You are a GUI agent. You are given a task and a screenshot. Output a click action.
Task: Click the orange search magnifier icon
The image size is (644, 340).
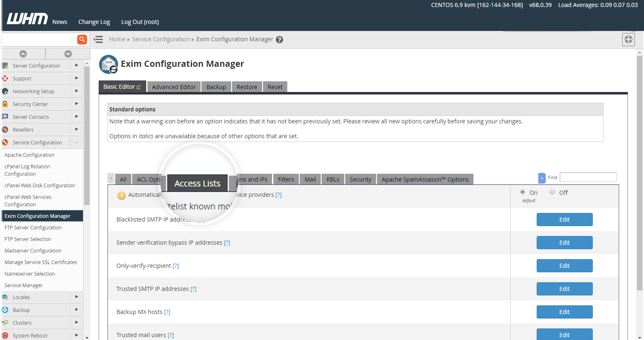point(82,40)
